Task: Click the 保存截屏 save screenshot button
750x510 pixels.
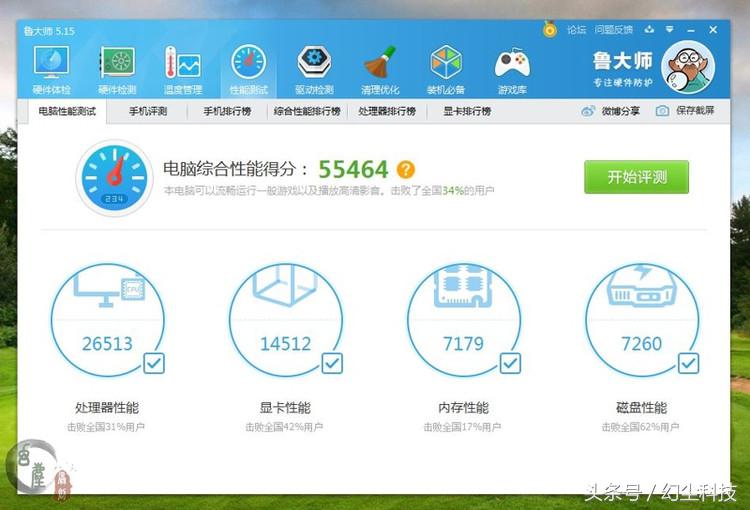Action: (685, 111)
